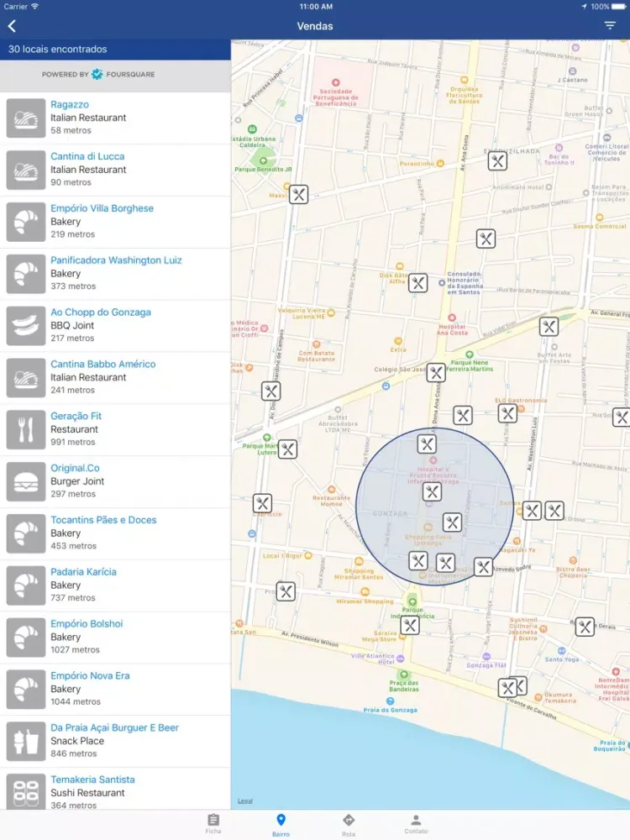Open Da Praia Açaí Burguer E Beer
The width and height of the screenshot is (630, 840).
click(115, 742)
